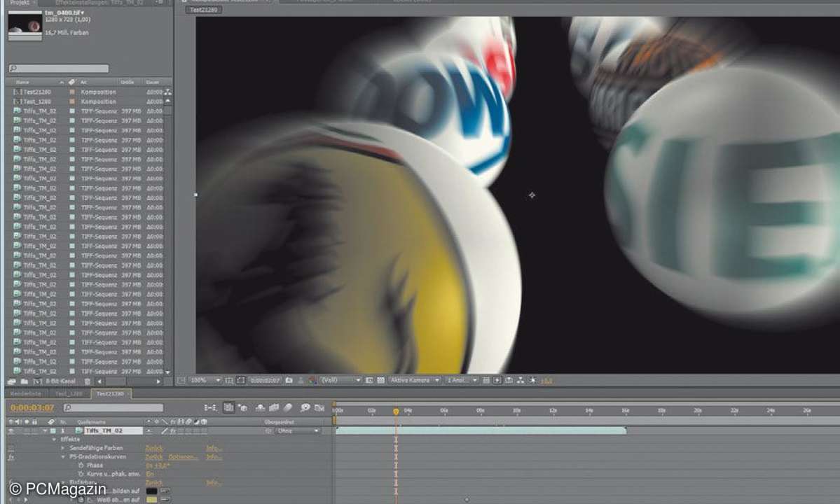Select Test21280 viewer tab

(204, 10)
